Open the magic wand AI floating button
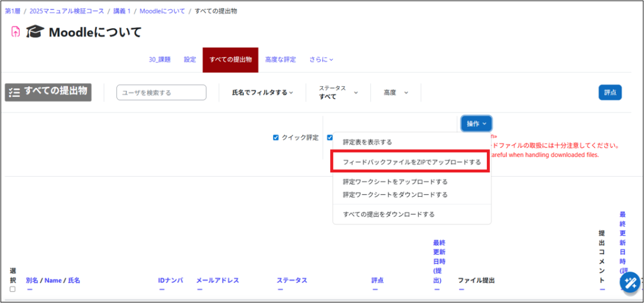644x303 pixels. pos(630,282)
